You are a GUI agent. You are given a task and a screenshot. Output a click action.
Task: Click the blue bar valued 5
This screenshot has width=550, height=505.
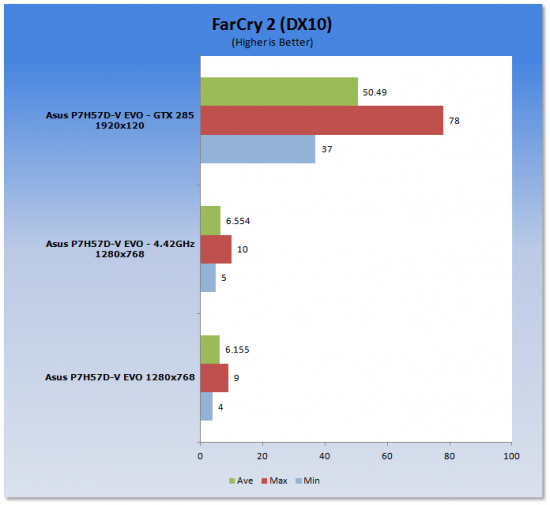coord(208,278)
